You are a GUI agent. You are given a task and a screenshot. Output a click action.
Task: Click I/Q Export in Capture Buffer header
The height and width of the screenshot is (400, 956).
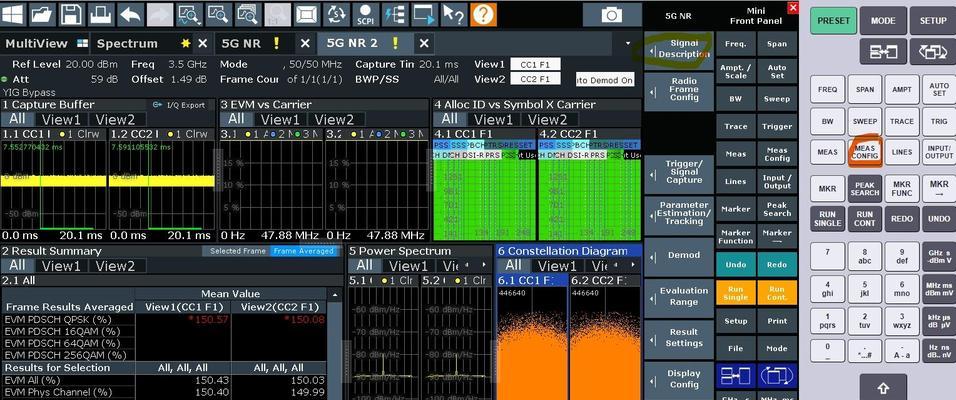pos(180,105)
